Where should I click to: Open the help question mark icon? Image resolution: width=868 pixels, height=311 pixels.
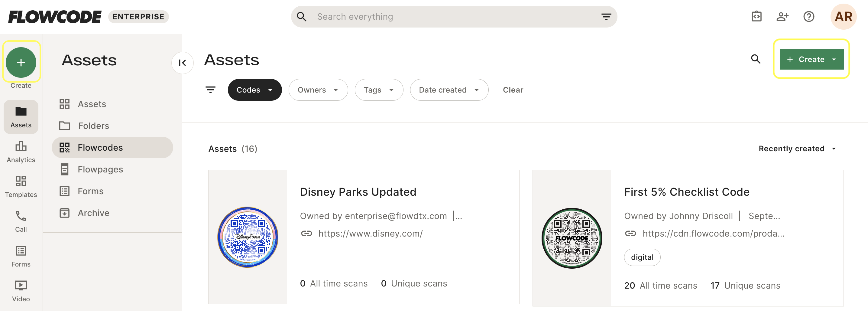click(x=809, y=17)
